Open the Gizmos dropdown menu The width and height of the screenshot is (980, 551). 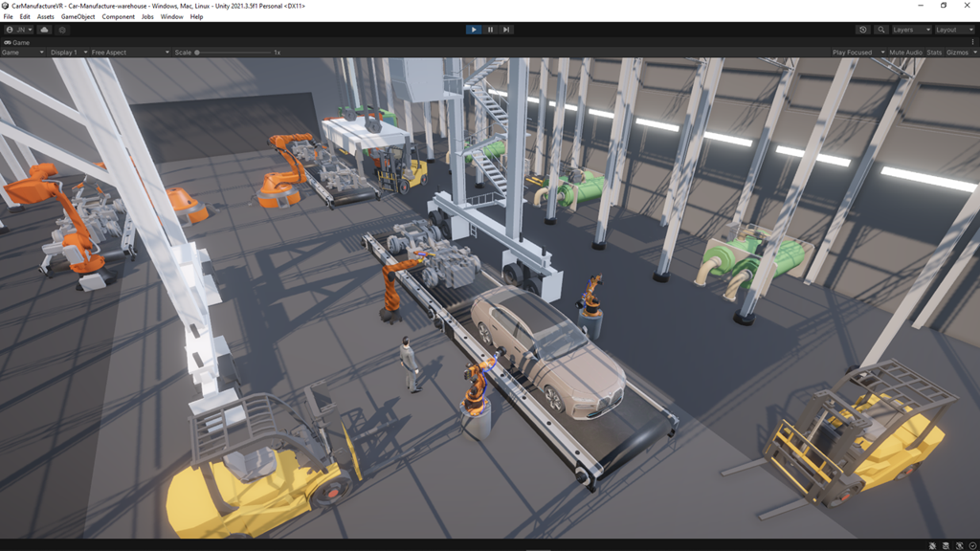[x=957, y=52]
